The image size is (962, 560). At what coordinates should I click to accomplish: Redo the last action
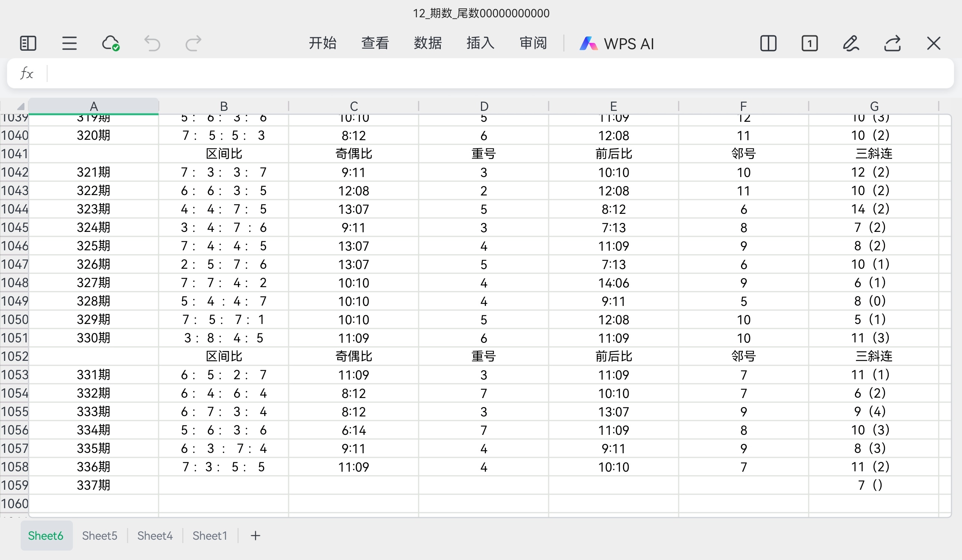(193, 44)
